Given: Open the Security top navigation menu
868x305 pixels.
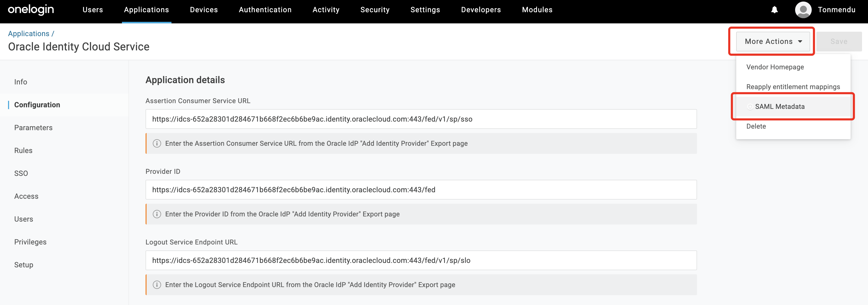Looking at the screenshot, I should pyautogui.click(x=375, y=10).
